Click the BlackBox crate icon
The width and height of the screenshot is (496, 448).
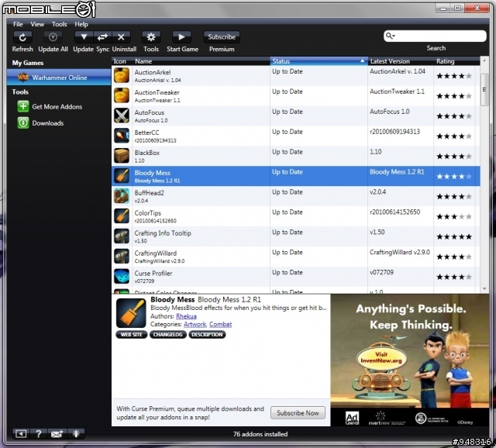[122, 156]
